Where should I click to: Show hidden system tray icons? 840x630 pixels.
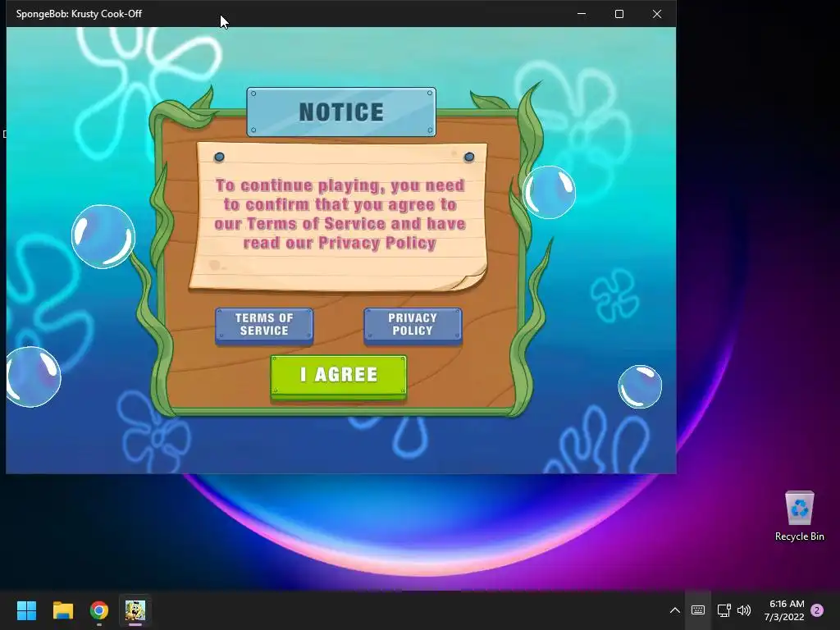pos(675,610)
